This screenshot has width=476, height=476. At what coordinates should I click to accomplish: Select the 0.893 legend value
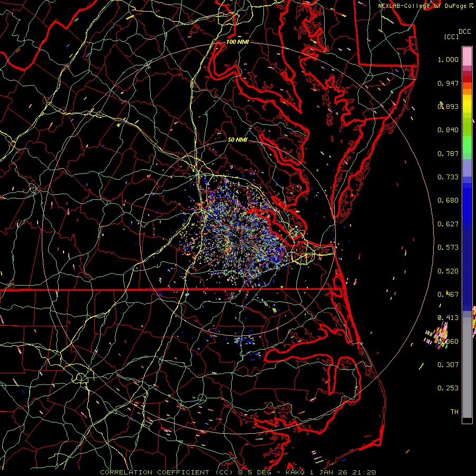pos(448,106)
